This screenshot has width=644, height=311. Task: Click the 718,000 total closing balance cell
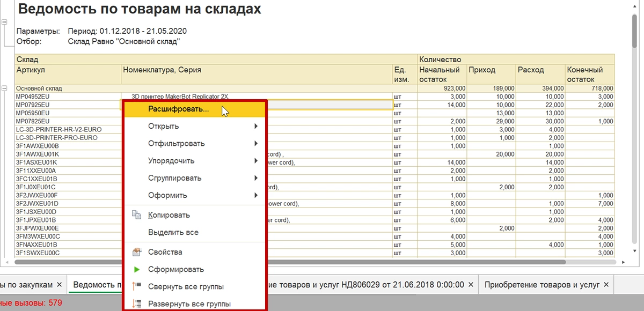(590, 88)
